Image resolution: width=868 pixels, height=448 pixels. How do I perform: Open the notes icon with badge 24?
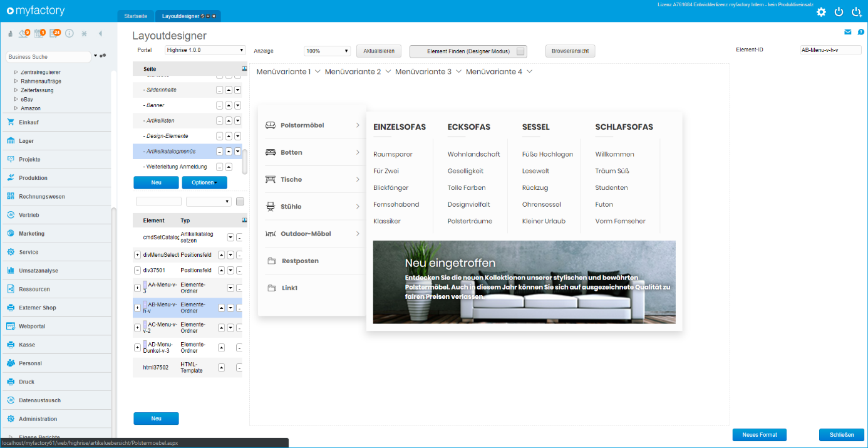(x=54, y=33)
